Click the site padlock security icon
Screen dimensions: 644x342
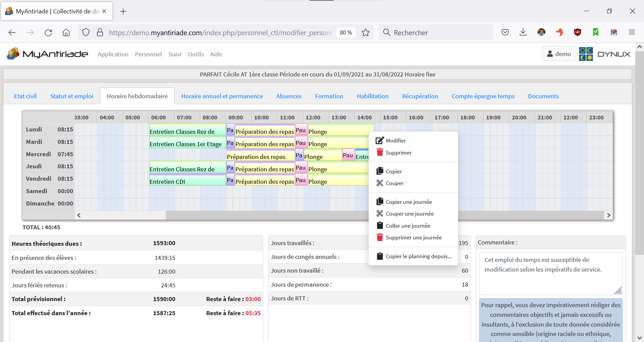pos(100,33)
